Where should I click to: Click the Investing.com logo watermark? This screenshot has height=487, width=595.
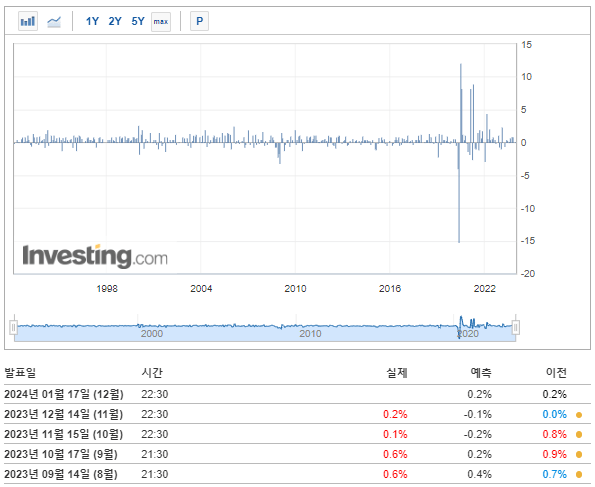(95, 256)
